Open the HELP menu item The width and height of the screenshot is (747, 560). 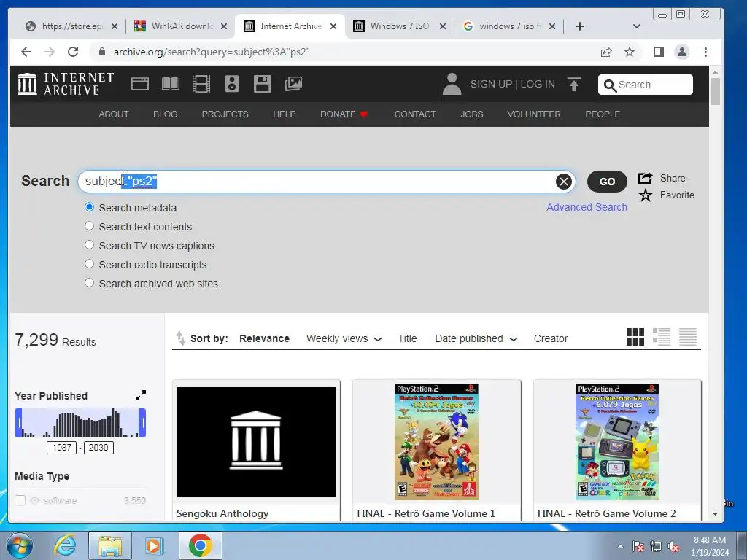tap(284, 114)
